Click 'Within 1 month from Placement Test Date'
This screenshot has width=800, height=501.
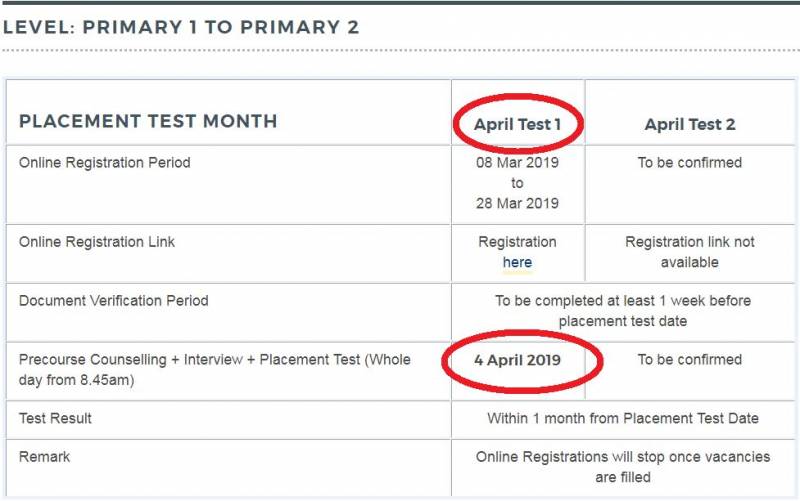point(622,418)
